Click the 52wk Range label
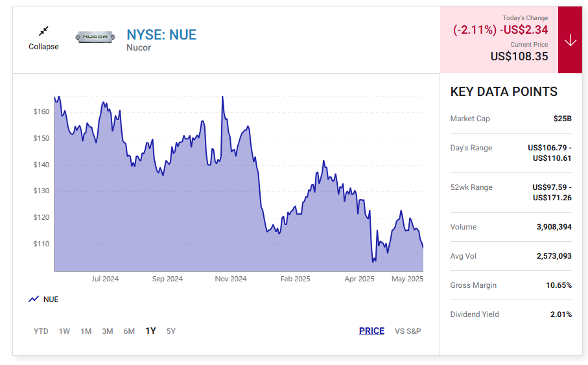This screenshot has height=365, width=588. [x=471, y=187]
